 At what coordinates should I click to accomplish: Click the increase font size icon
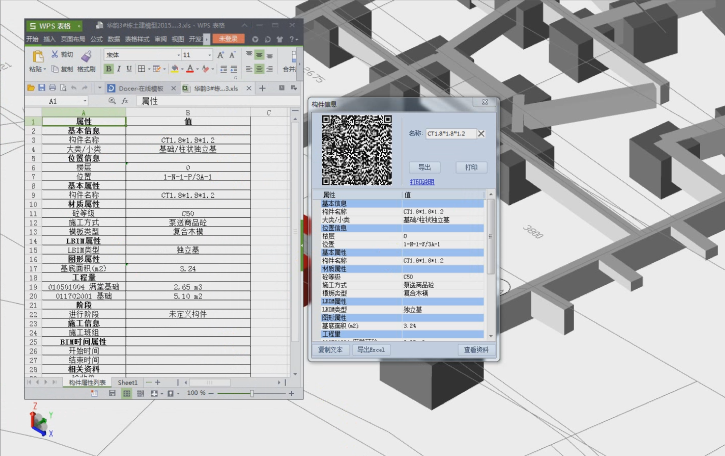click(x=222, y=54)
